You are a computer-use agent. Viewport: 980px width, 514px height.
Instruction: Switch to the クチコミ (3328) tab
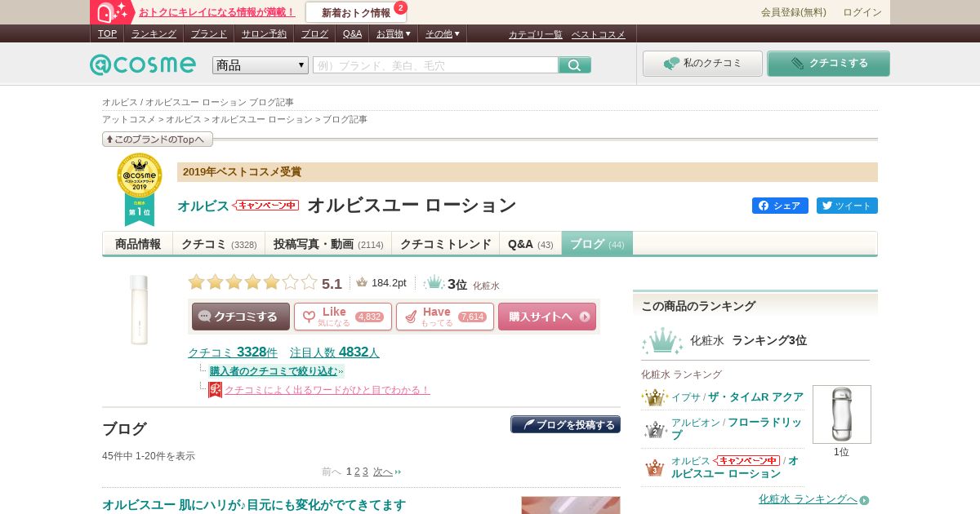pyautogui.click(x=219, y=243)
